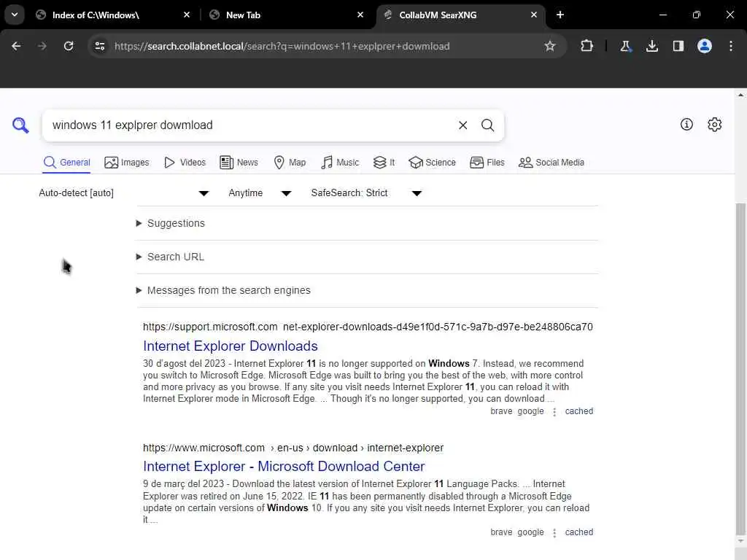Click the page vertical scrollbar thumb
This screenshot has width=747, height=560.
[740, 369]
